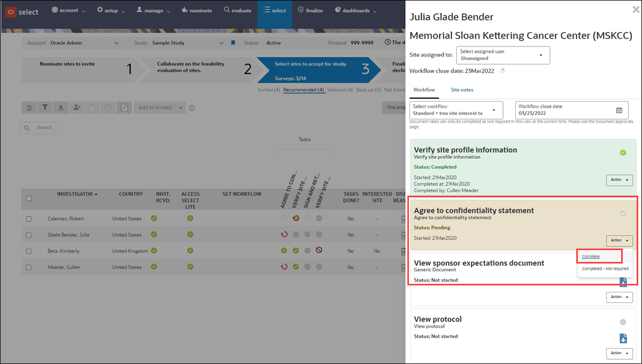
Task: Click the document icon in the toolbar
Action: click(x=123, y=107)
